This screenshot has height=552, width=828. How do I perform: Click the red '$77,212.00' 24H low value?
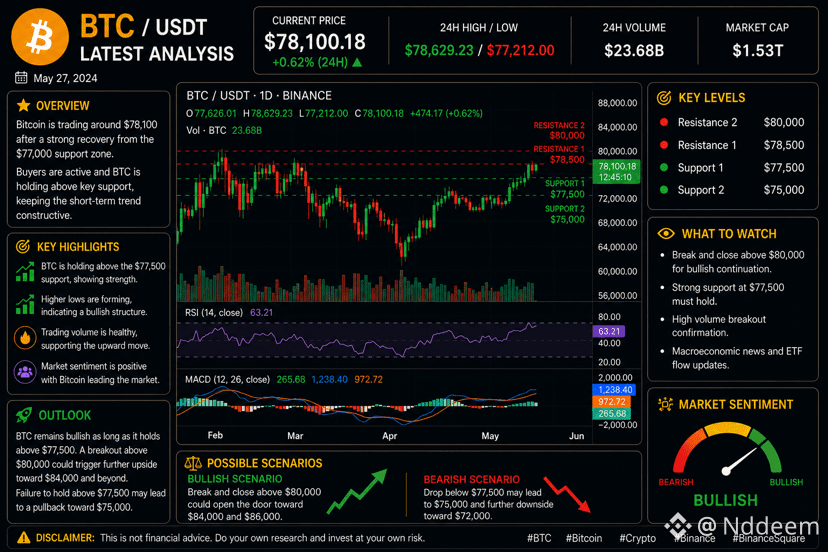[520, 50]
